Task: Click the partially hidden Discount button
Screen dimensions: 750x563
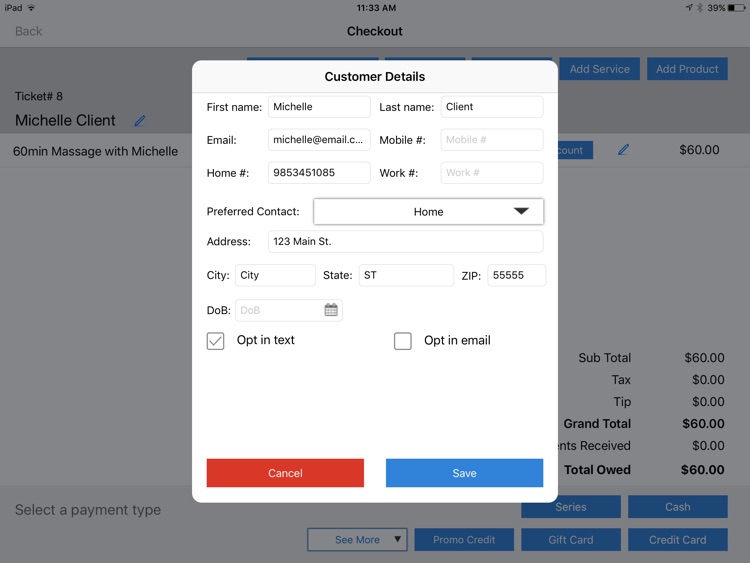Action: 575,150
